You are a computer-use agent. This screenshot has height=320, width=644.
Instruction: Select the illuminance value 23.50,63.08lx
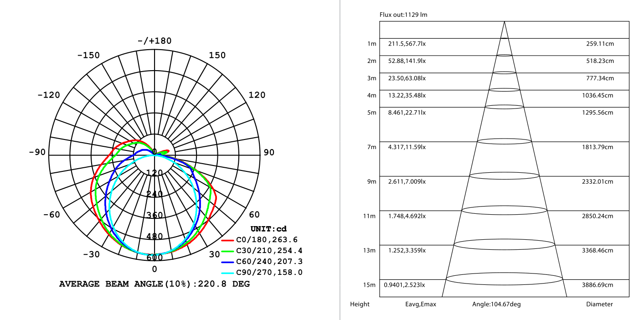pos(407,78)
